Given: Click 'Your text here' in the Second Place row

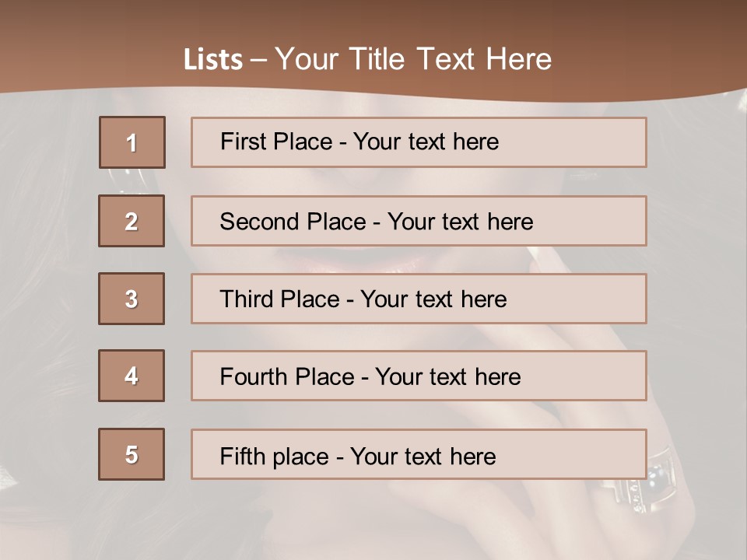Looking at the screenshot, I should tap(460, 222).
